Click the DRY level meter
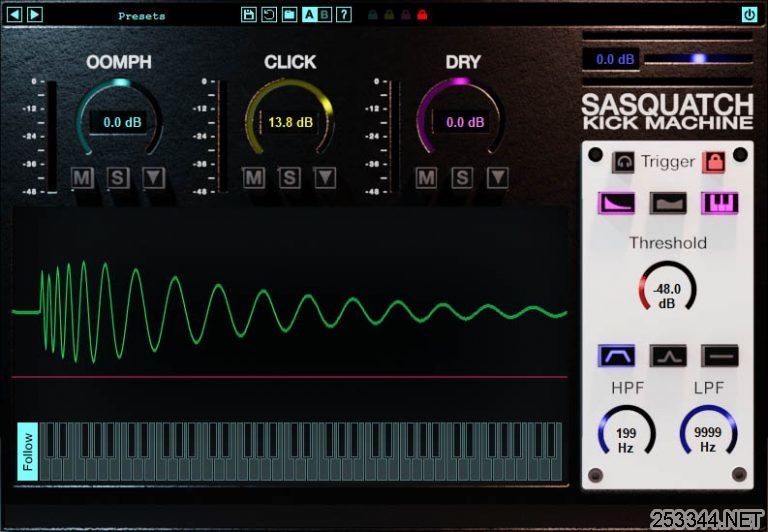Viewport: 768px width, 532px height. click(x=395, y=137)
